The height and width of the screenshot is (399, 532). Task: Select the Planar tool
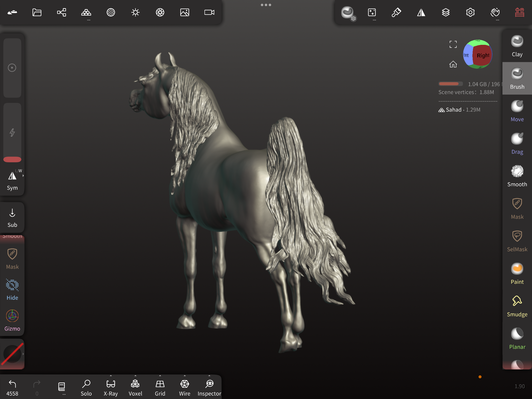517,339
